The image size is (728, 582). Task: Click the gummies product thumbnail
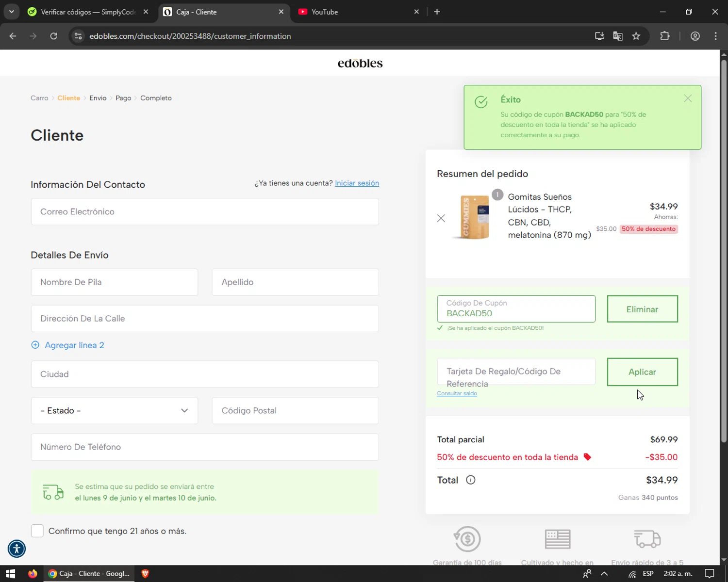(x=474, y=217)
